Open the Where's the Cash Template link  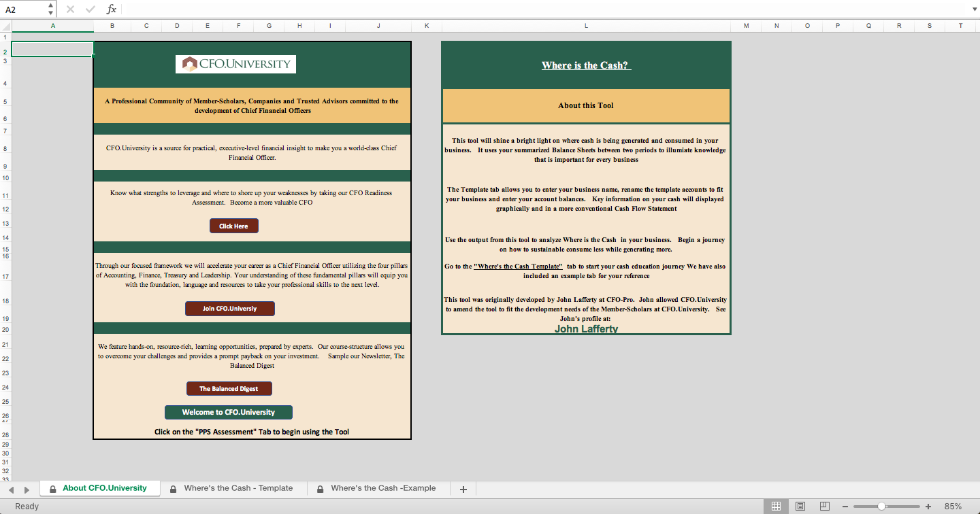click(518, 267)
